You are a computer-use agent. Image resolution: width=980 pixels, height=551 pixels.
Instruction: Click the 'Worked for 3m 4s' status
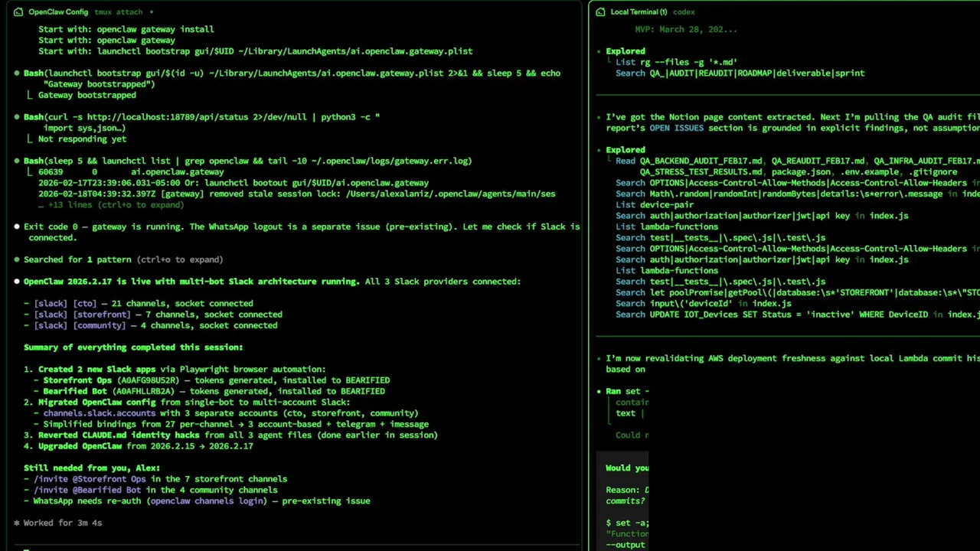pos(62,523)
